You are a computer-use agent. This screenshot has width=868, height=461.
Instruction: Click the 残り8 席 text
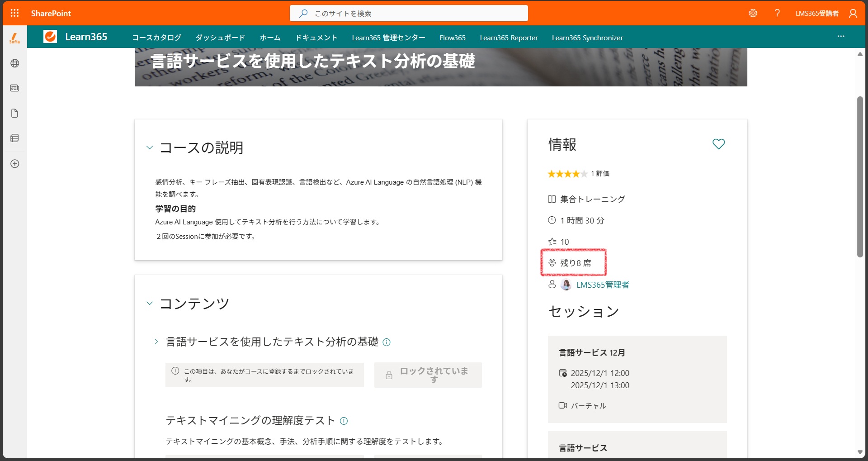pos(576,263)
